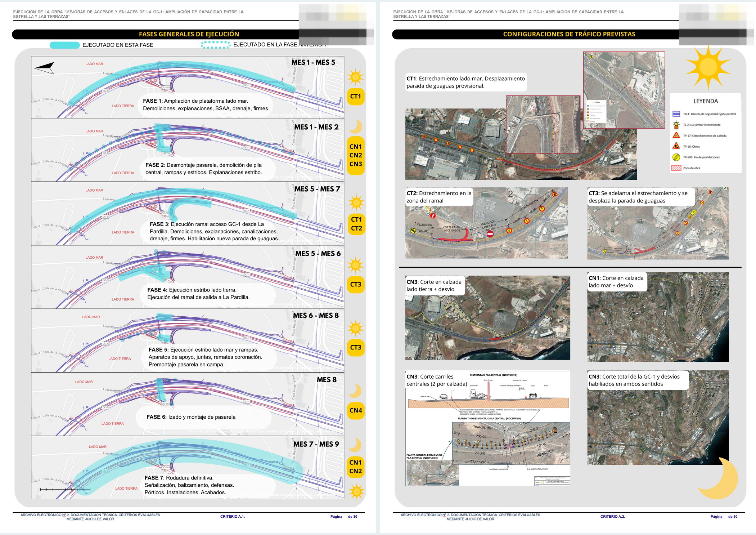The height and width of the screenshot is (535, 756).
Task: Click the 'MES 7 - MES 9' label
Action: [x=316, y=444]
